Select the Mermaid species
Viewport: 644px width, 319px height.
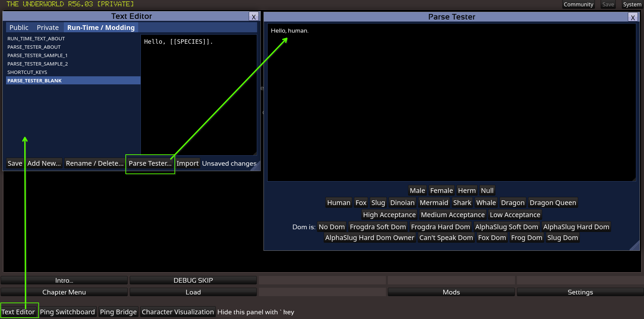pos(434,203)
